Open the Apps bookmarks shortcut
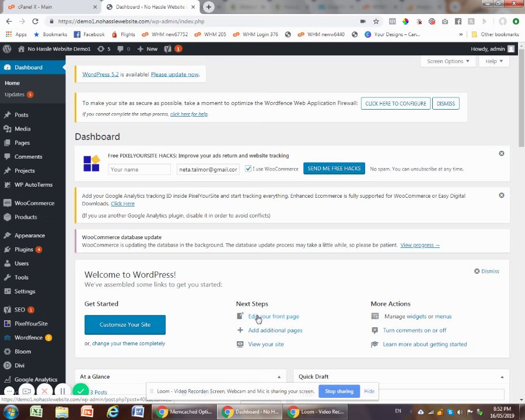 click(16, 34)
